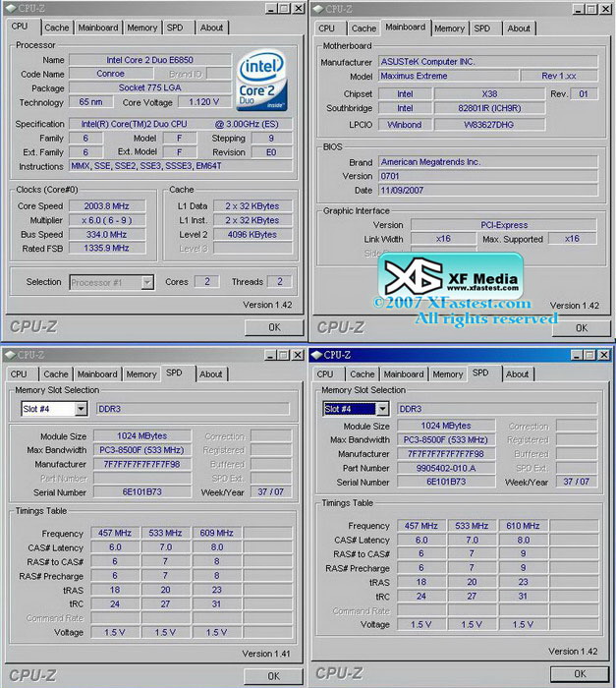The image size is (616, 688).
Task: Open the Memory tab in the Mainboard window
Action: click(x=449, y=29)
